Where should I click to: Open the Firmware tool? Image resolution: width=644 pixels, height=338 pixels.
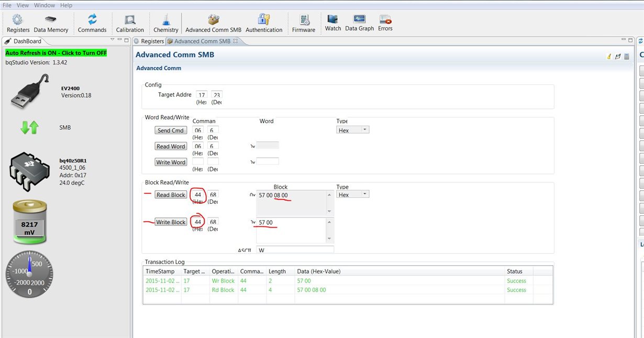[x=304, y=24]
